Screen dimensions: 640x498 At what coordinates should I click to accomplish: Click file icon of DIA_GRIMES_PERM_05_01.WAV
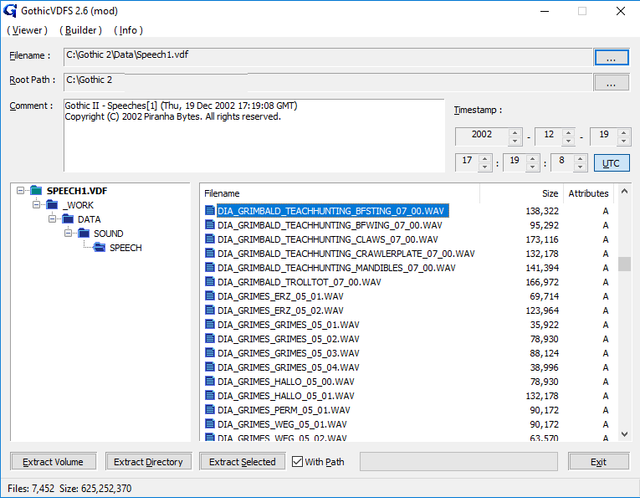coord(210,410)
